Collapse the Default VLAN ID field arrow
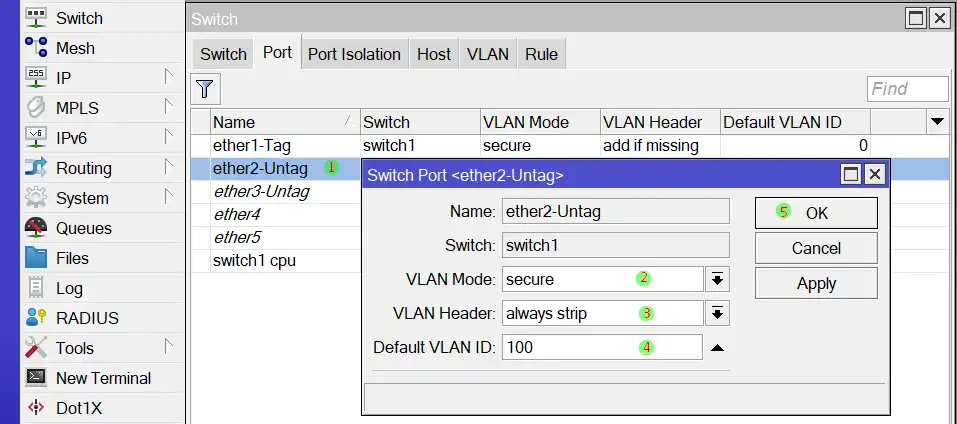 [x=717, y=348]
